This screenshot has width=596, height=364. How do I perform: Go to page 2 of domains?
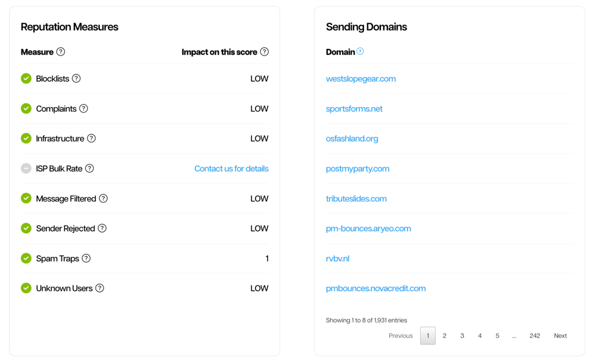click(x=445, y=336)
